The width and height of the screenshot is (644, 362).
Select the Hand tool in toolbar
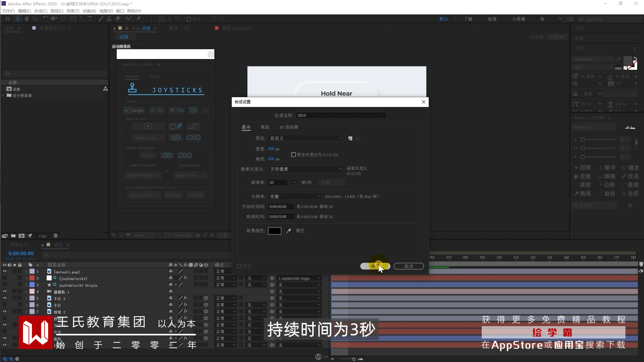click(x=26, y=19)
